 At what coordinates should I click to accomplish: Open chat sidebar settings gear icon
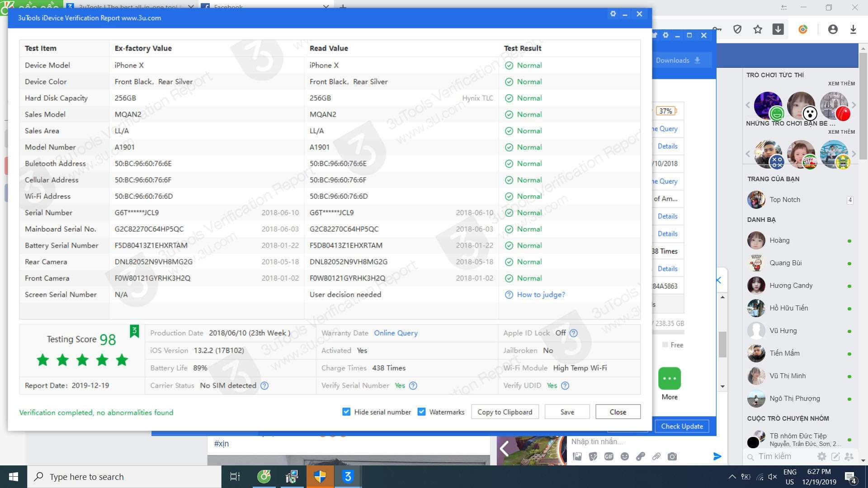(x=822, y=456)
